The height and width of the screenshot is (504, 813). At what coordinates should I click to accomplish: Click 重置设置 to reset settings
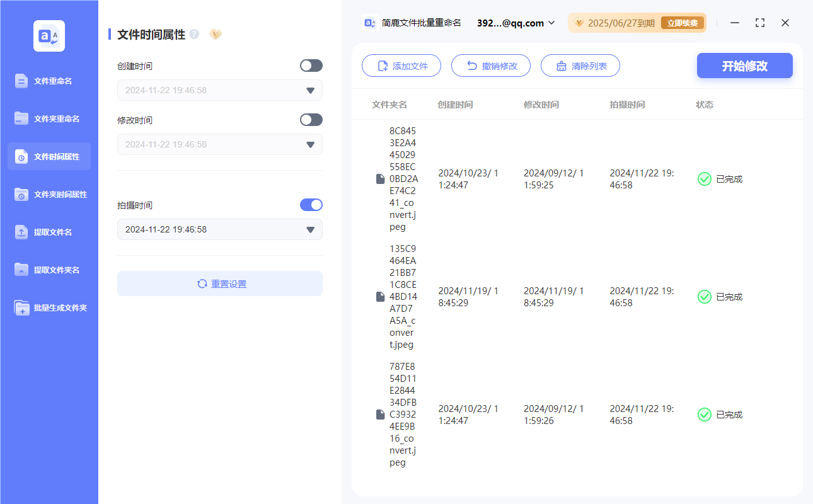(x=219, y=283)
